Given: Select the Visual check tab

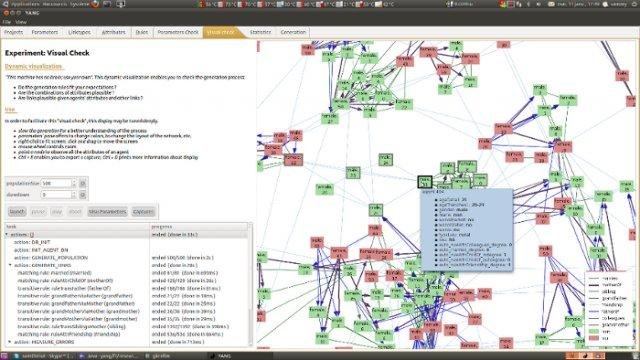Looking at the screenshot, I should 221,32.
